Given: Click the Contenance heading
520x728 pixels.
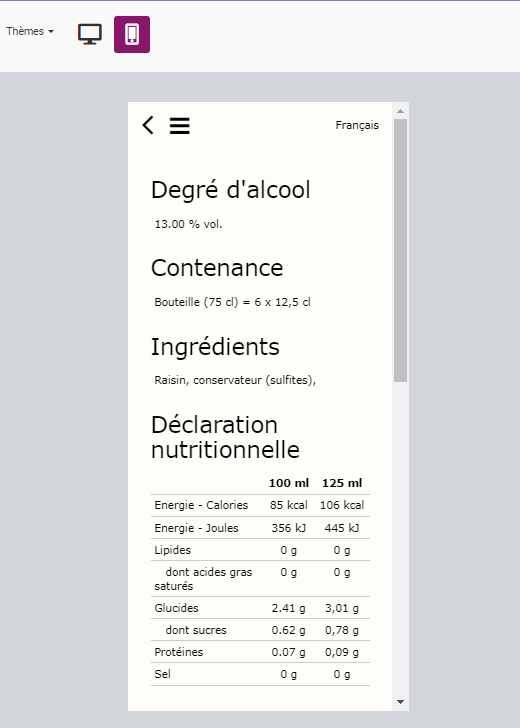Looking at the screenshot, I should click(217, 268).
